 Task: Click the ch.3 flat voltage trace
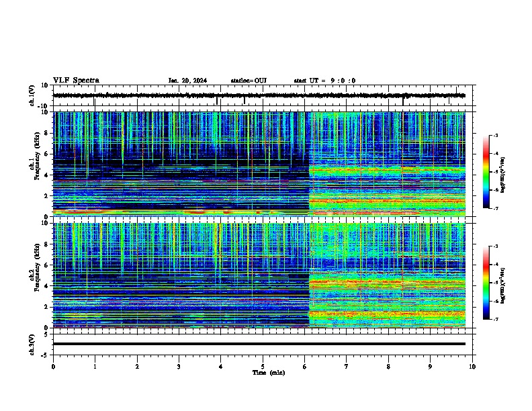coord(259,344)
